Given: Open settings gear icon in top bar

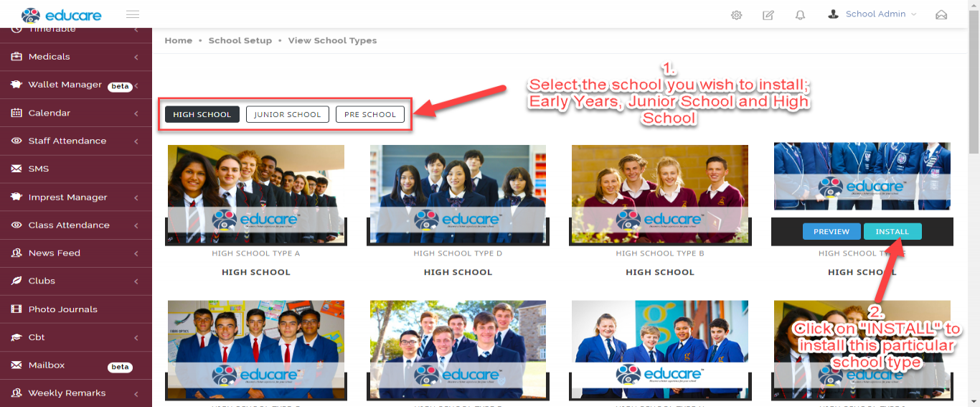Looking at the screenshot, I should [736, 15].
